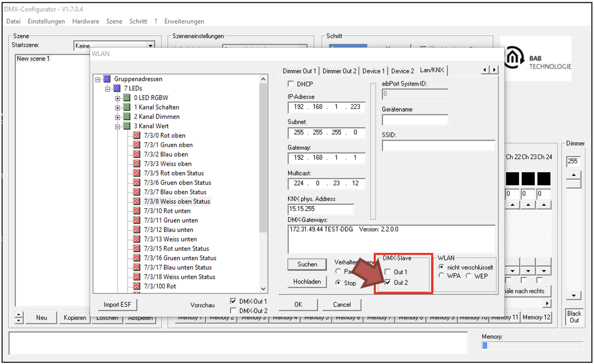594x364 pixels.
Task: Expand the 0 LED RGBW node
Action: 117,98
